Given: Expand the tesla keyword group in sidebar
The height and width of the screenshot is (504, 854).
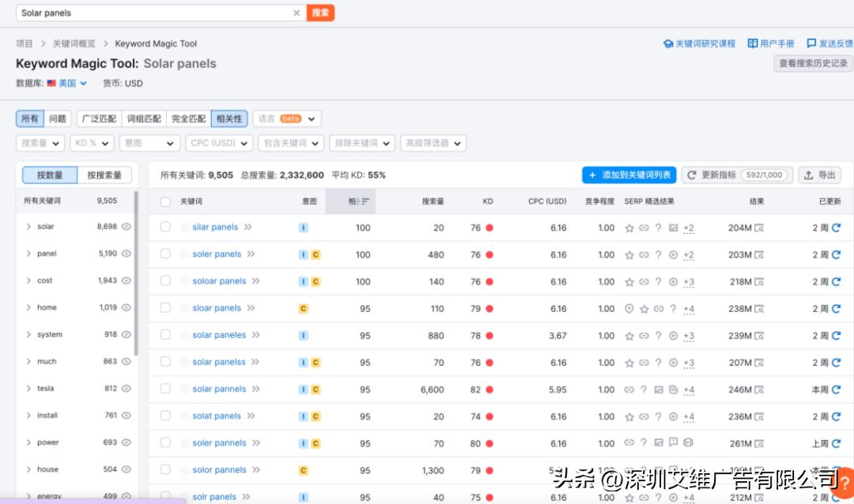Looking at the screenshot, I should click(30, 389).
